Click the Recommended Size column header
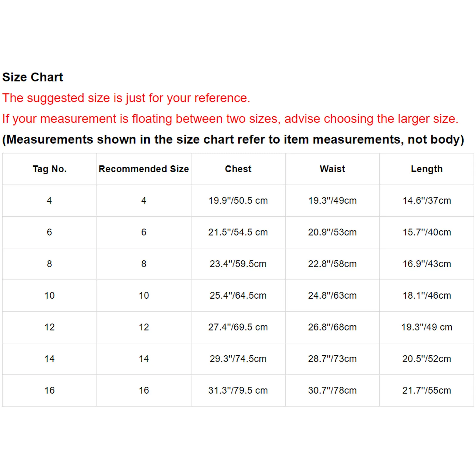Image resolution: width=476 pixels, height=476 pixels. click(x=144, y=169)
